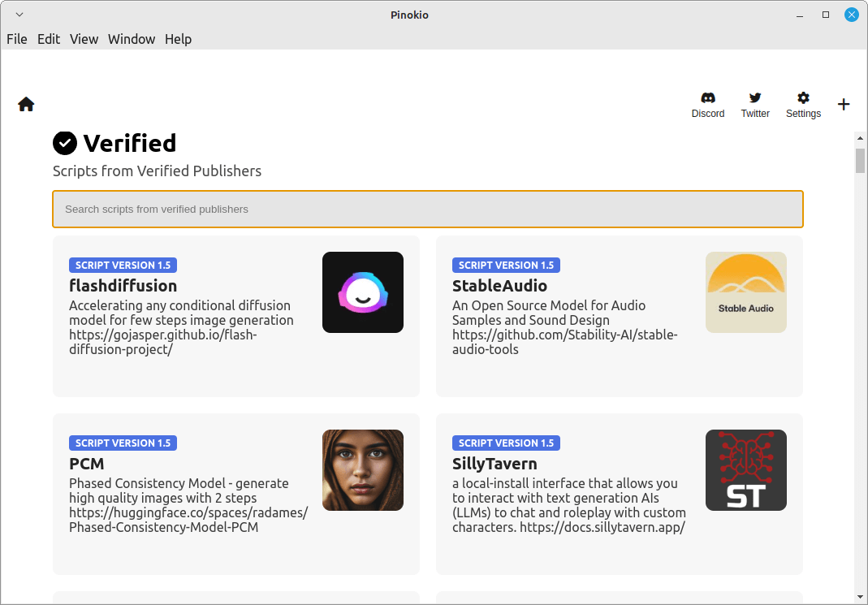Click the PCM portrait thumbnail
The image size is (868, 605).
363,470
